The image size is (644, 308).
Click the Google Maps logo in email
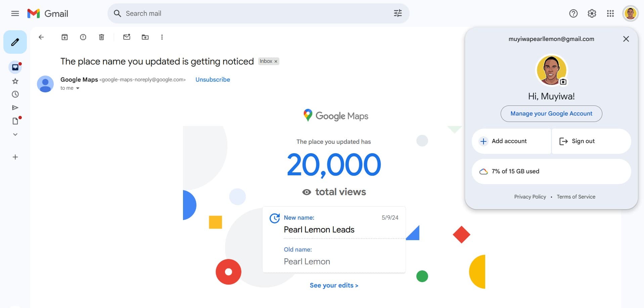coord(335,116)
